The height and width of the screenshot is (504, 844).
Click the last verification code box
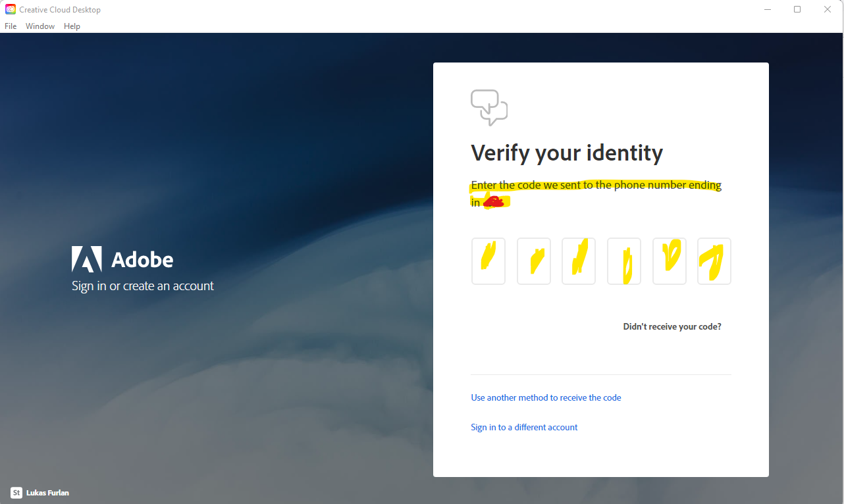(x=714, y=261)
